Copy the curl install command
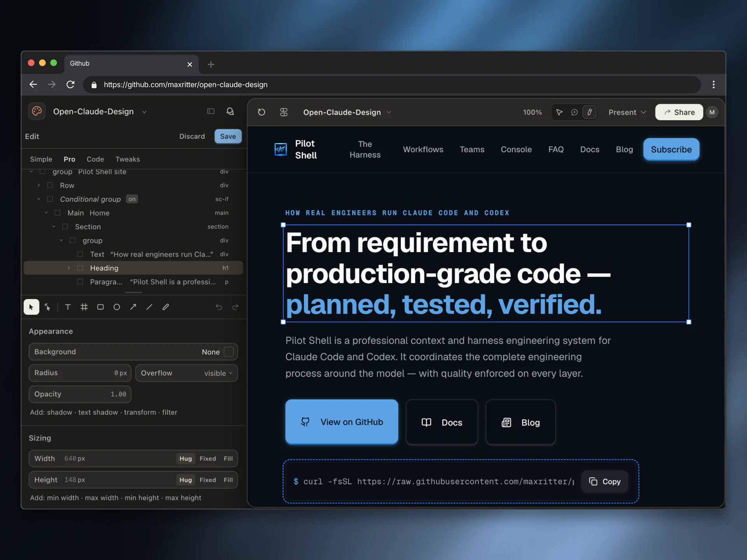 tap(605, 481)
